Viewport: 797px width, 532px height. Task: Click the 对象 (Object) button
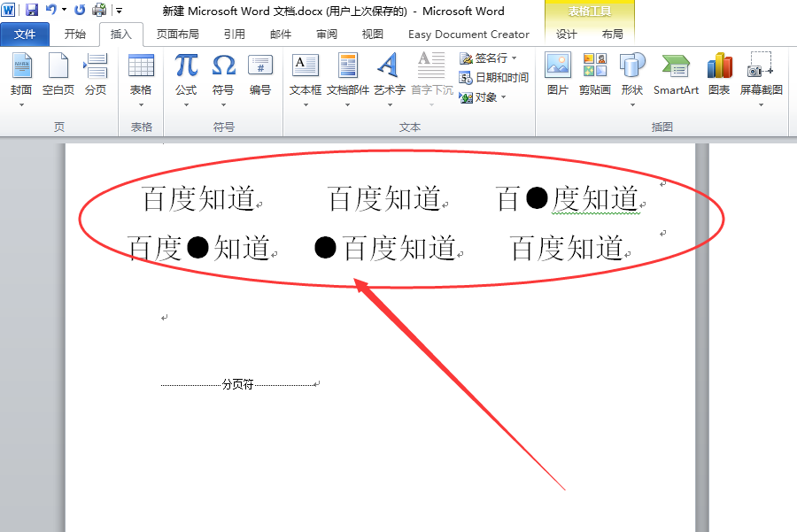(x=478, y=97)
